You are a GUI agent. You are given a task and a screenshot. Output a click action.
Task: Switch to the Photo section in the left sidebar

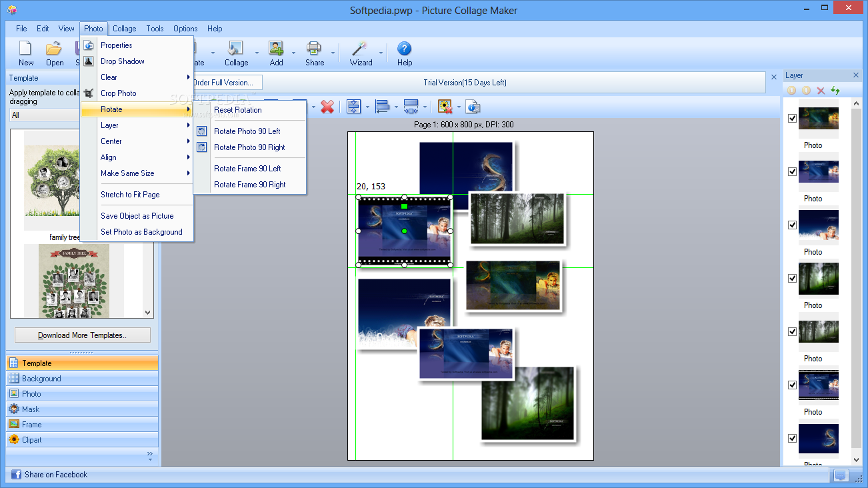coord(82,394)
